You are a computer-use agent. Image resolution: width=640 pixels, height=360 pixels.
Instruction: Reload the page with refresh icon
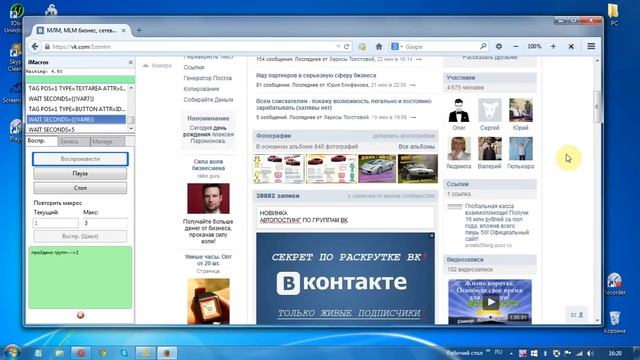coord(347,47)
